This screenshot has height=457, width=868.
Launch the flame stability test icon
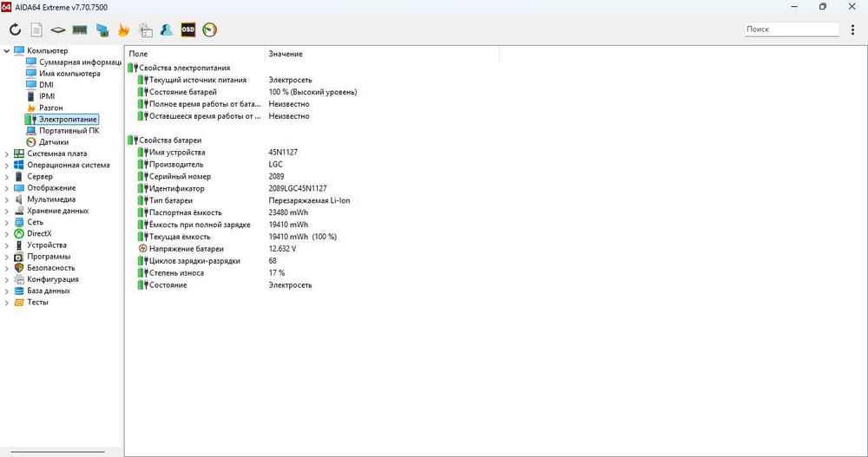pos(123,29)
